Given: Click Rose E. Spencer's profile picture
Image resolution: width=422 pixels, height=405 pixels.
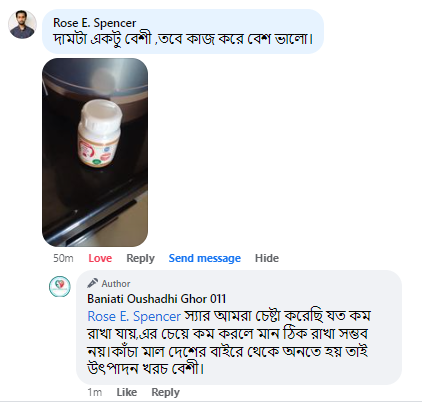Looking at the screenshot, I should point(22,25).
